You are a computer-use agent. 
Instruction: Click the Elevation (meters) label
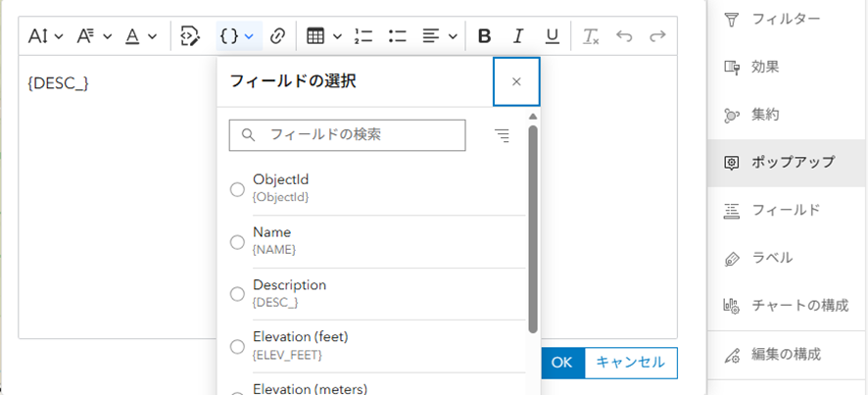tap(310, 389)
